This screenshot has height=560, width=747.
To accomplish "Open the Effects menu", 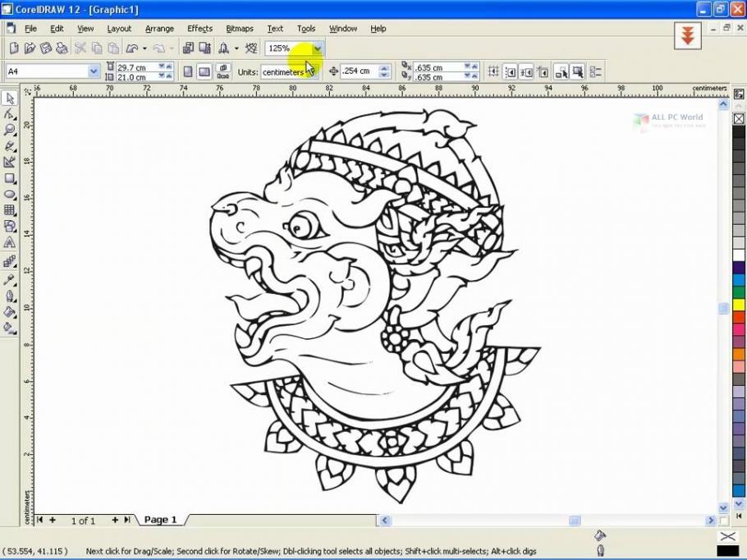I will coord(199,29).
